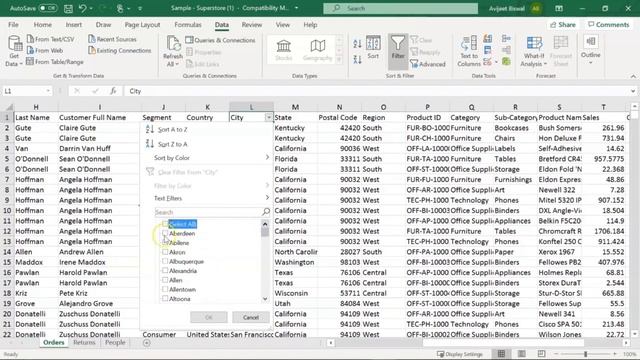Screen dimensions: 640x360
Task: Click the filter list Search field
Action: (x=212, y=212)
